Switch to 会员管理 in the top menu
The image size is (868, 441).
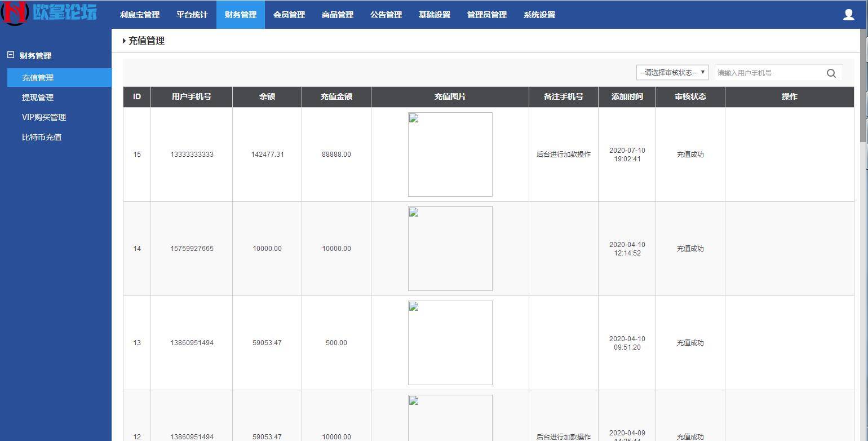coord(289,15)
